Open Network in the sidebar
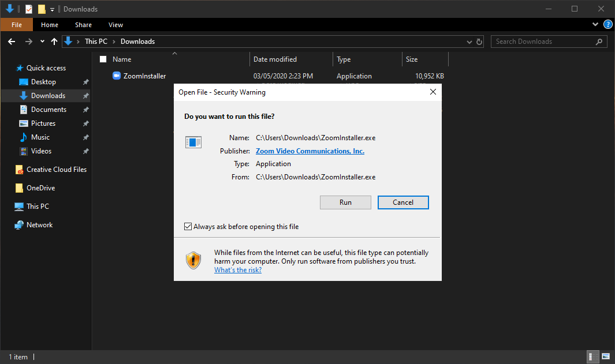Screen dimensions: 615x364 coord(39,225)
